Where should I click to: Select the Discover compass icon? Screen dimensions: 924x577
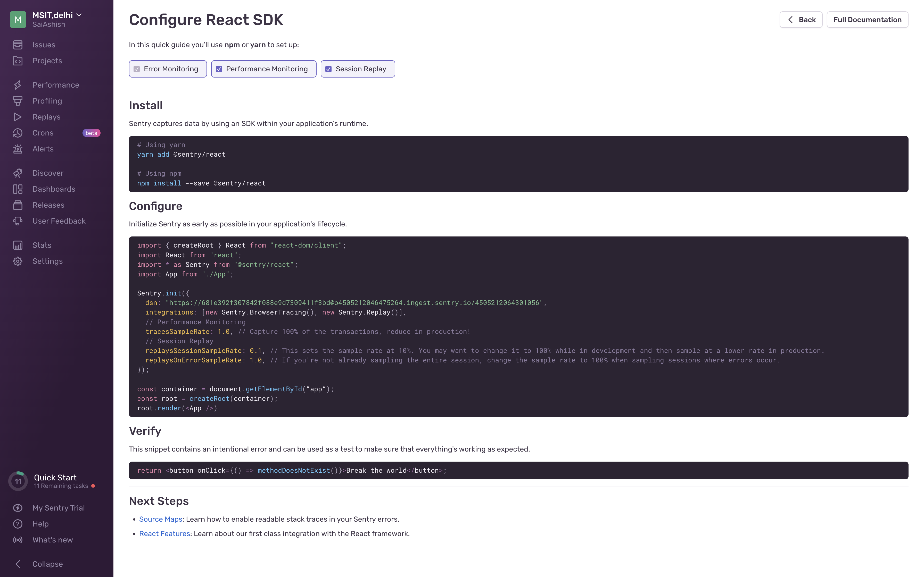[x=18, y=173]
